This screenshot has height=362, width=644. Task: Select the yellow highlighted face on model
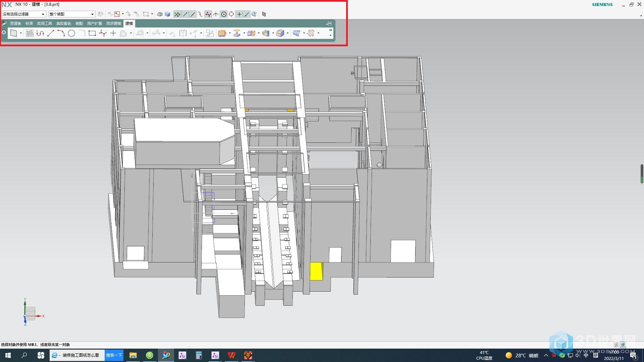point(316,271)
